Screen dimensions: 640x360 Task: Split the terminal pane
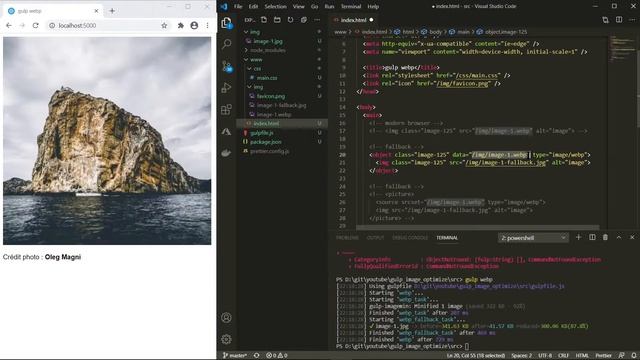[x=592, y=238]
